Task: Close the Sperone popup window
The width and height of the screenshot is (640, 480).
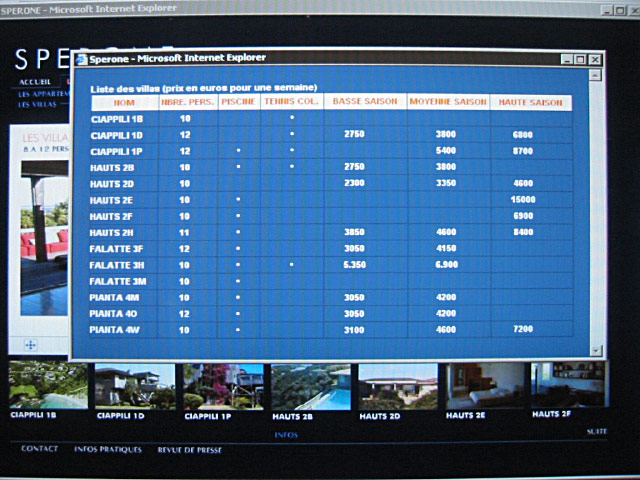Action: click(x=595, y=60)
